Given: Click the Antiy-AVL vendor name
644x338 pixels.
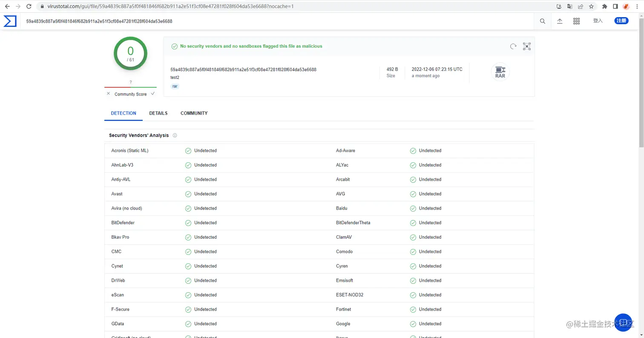Looking at the screenshot, I should coord(121,179).
